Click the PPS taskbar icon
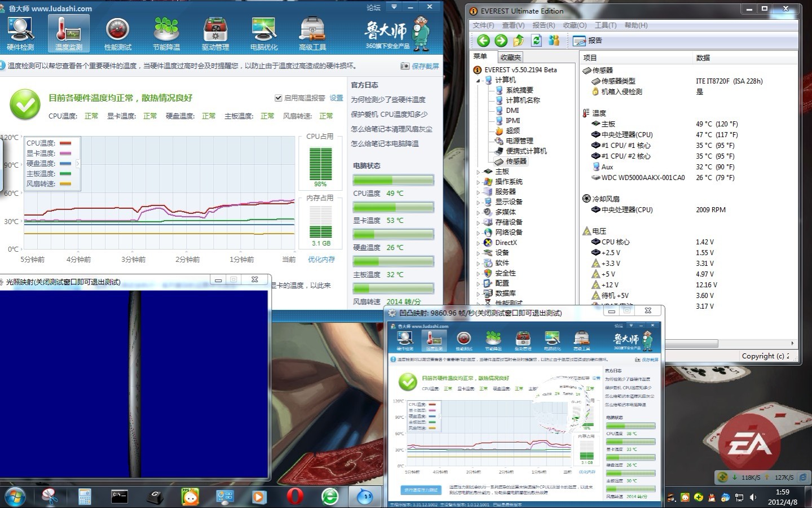Screen dimensions: 812x508 point(190,497)
